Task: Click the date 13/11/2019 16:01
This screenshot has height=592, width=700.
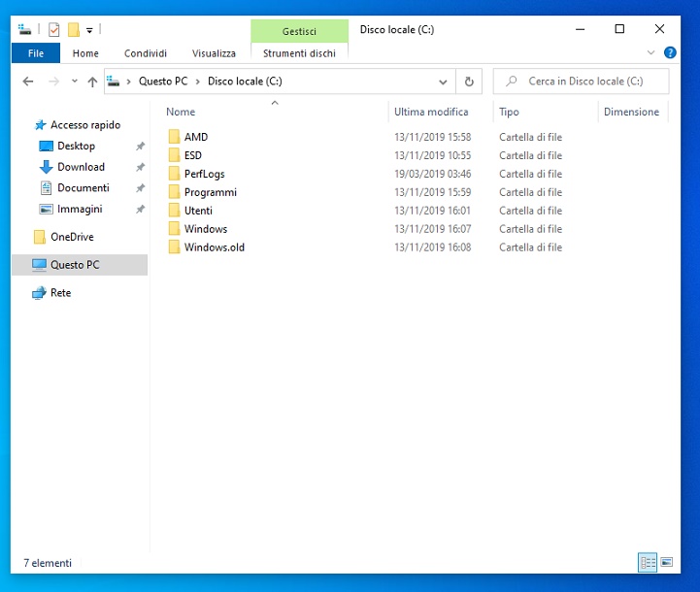Action: [x=433, y=211]
